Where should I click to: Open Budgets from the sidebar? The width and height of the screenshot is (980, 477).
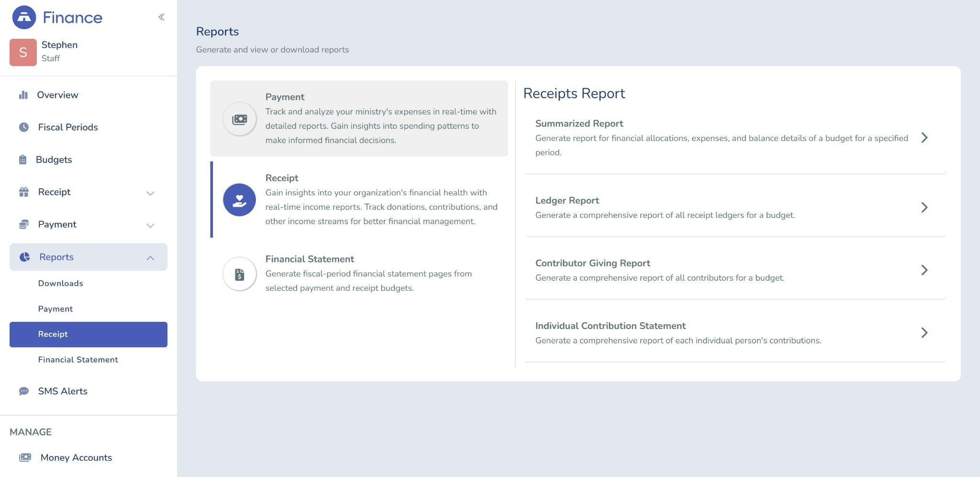coord(54,159)
